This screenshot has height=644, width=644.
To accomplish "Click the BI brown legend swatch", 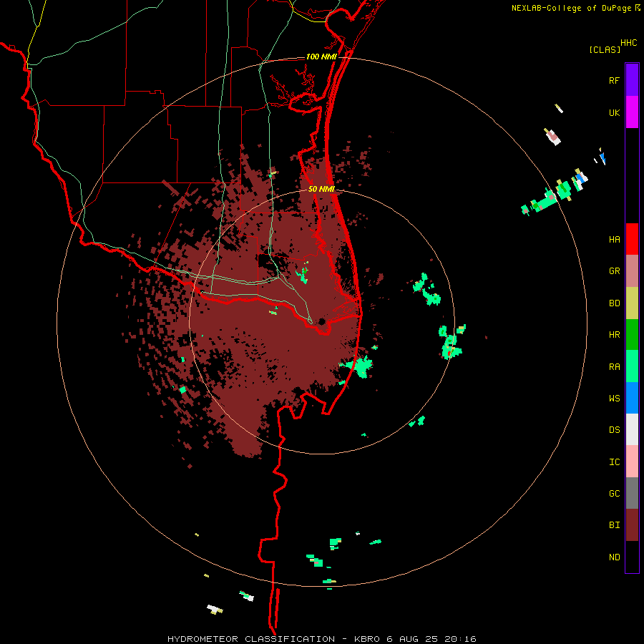I will coord(632,525).
